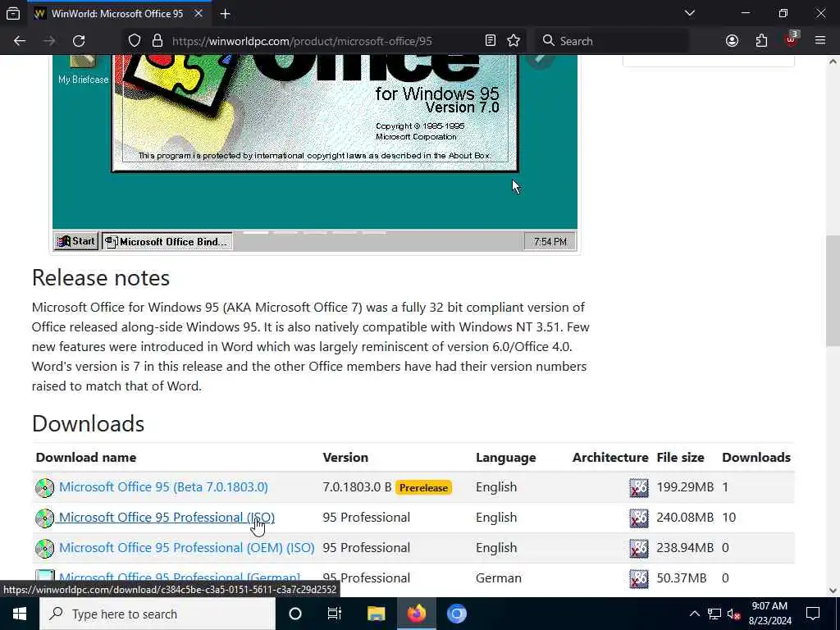This screenshot has height=630, width=840.
Task: Open the Chromium browser taskbar icon
Action: click(x=456, y=614)
